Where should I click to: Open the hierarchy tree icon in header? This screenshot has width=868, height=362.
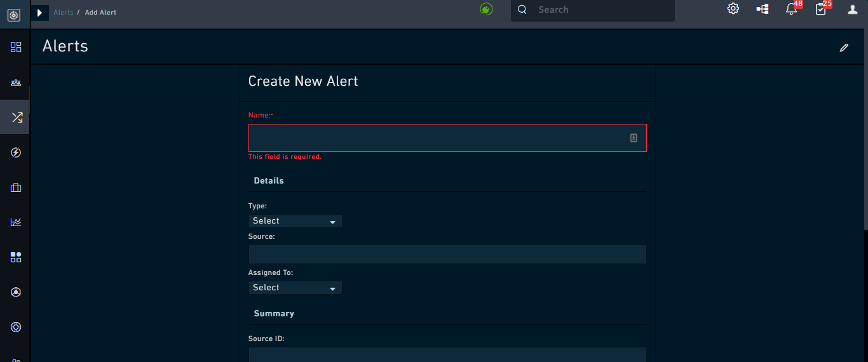763,9
